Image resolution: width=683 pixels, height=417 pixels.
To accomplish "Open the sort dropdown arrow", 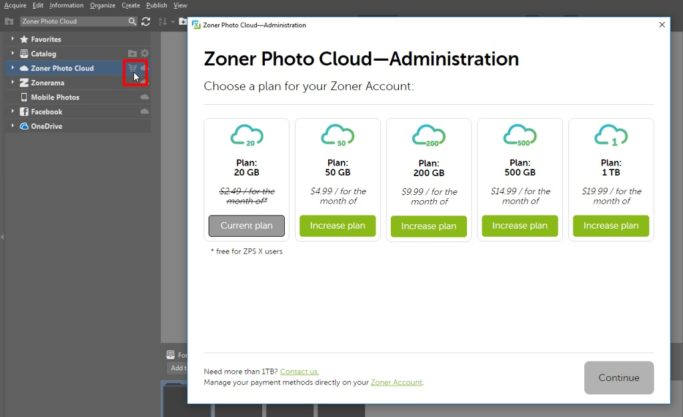I will (x=172, y=21).
